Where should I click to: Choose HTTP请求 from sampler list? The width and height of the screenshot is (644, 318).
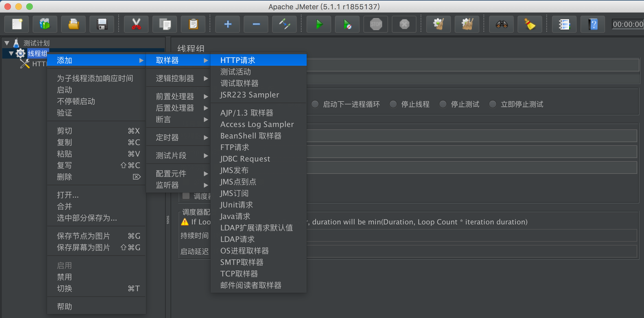259,60
